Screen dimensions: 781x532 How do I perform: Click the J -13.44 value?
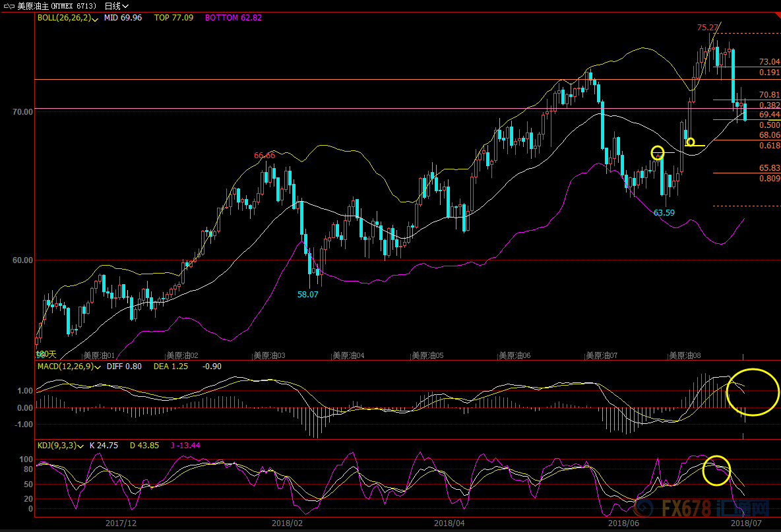pyautogui.click(x=185, y=446)
